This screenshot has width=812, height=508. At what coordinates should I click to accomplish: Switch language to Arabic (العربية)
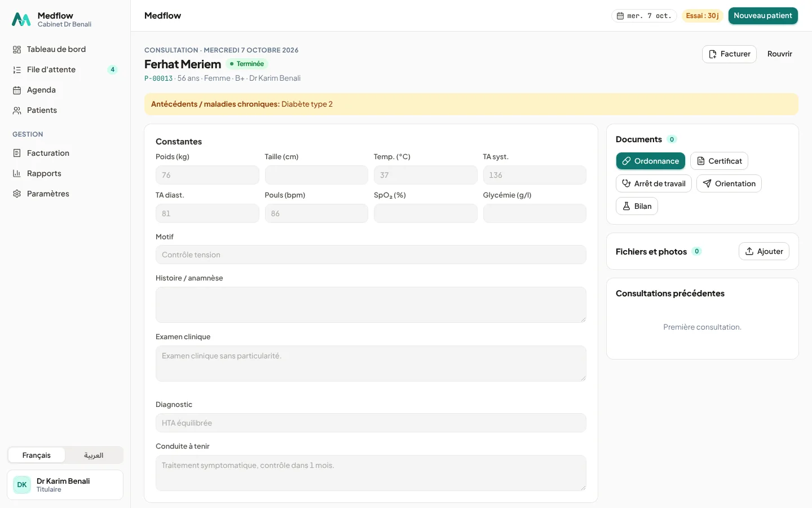coord(94,455)
